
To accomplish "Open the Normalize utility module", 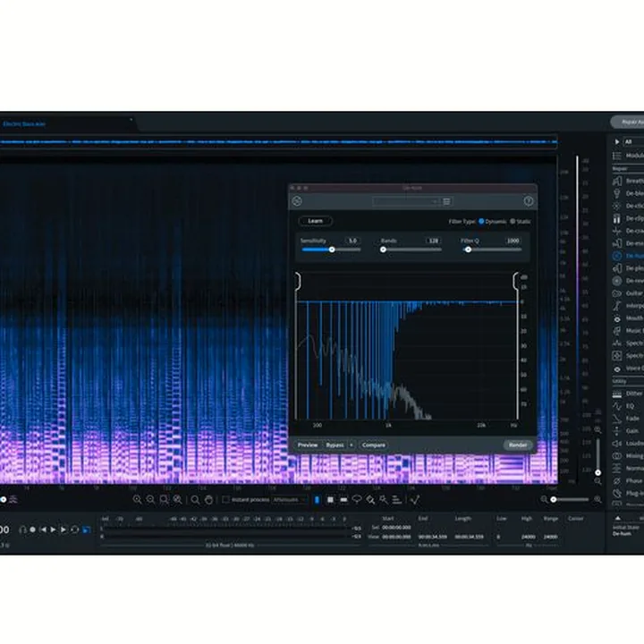I will pos(628,468).
